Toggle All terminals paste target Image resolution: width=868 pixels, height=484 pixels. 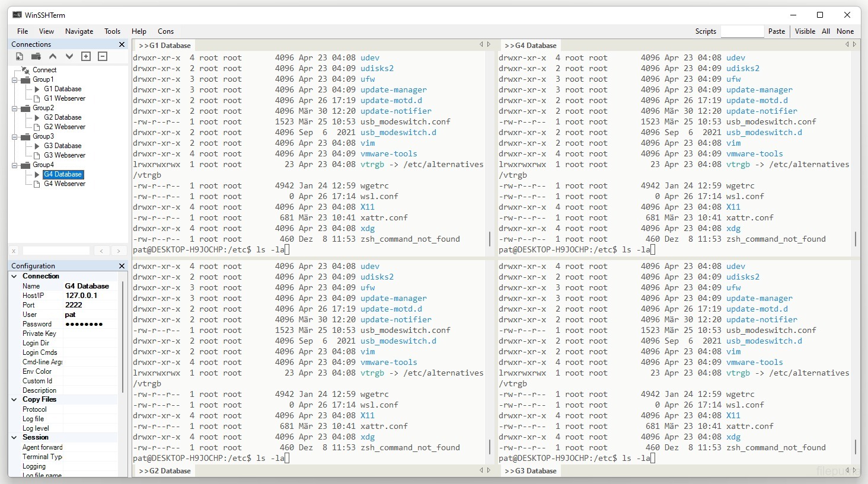tap(825, 31)
